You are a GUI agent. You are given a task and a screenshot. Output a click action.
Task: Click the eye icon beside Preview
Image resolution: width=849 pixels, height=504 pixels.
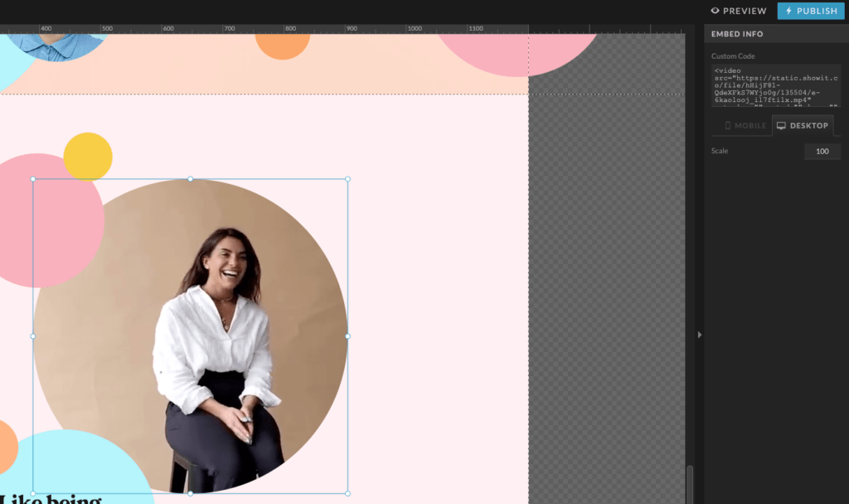[715, 11]
